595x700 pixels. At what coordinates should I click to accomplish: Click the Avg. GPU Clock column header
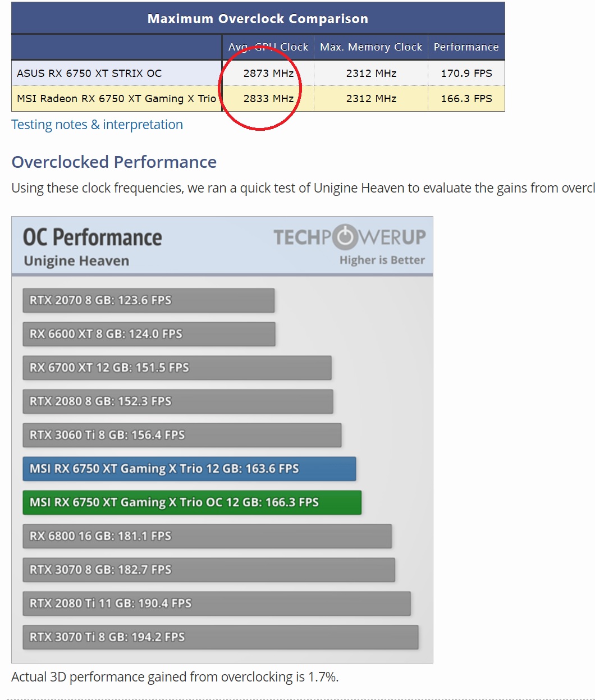coord(268,47)
